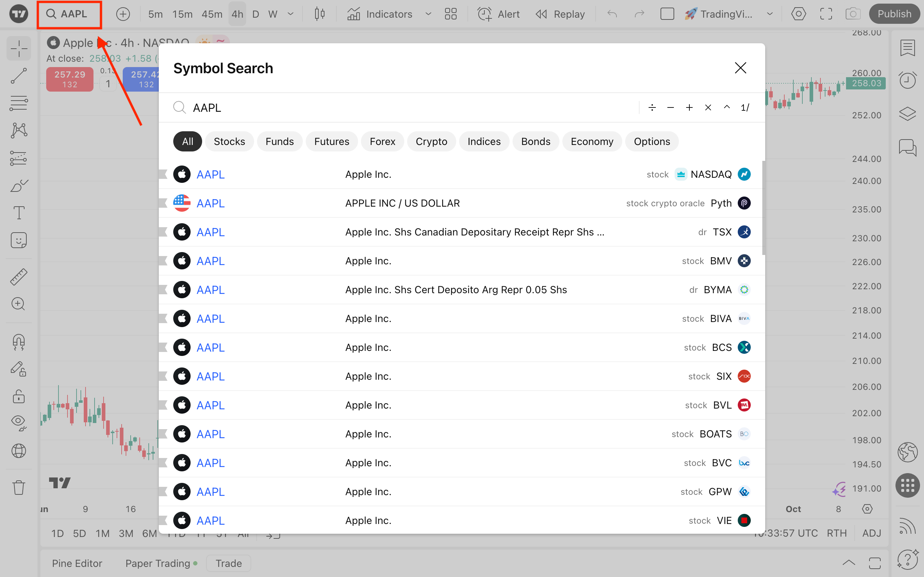Toggle magnet mode for drawings

pyautogui.click(x=18, y=342)
